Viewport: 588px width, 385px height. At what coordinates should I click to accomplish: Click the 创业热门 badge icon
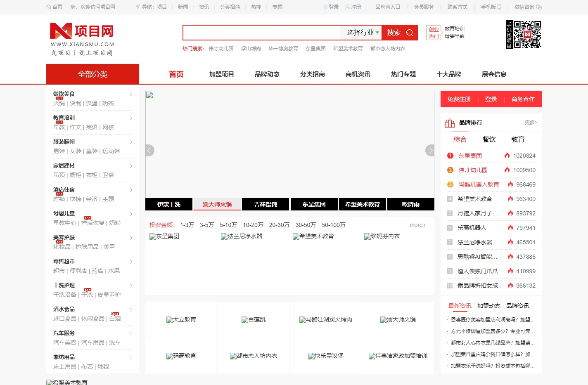tap(434, 33)
